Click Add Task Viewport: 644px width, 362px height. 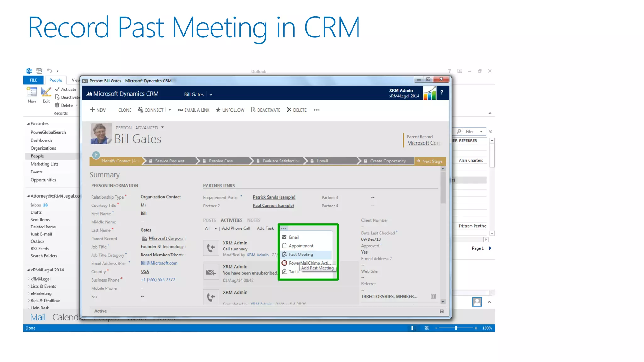pyautogui.click(x=265, y=228)
